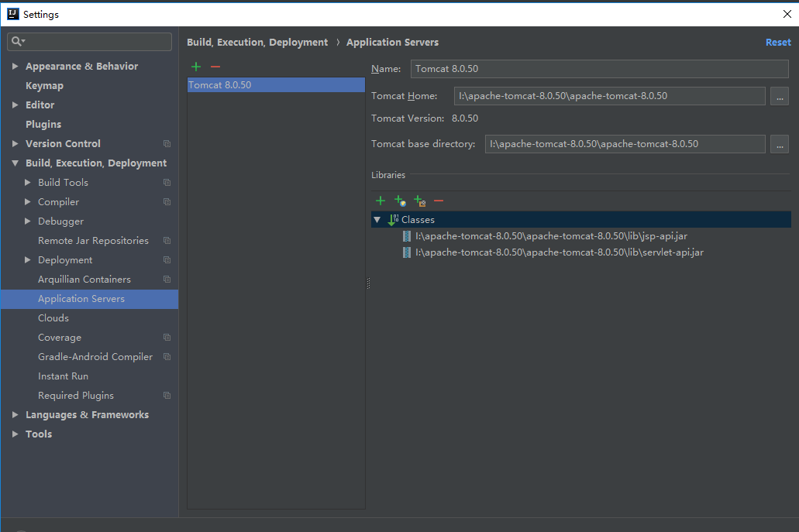Click project-level icon beside Coverage
Screen dimensions: 799x532
tap(167, 337)
